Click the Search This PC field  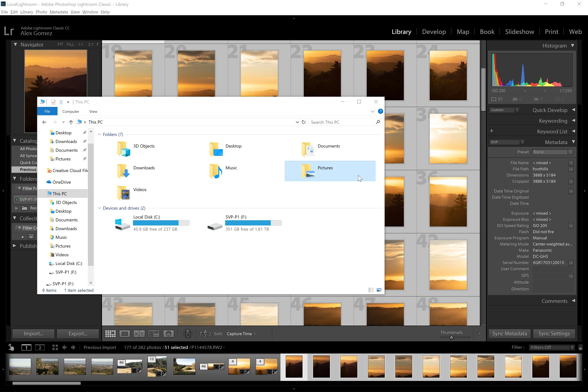341,122
